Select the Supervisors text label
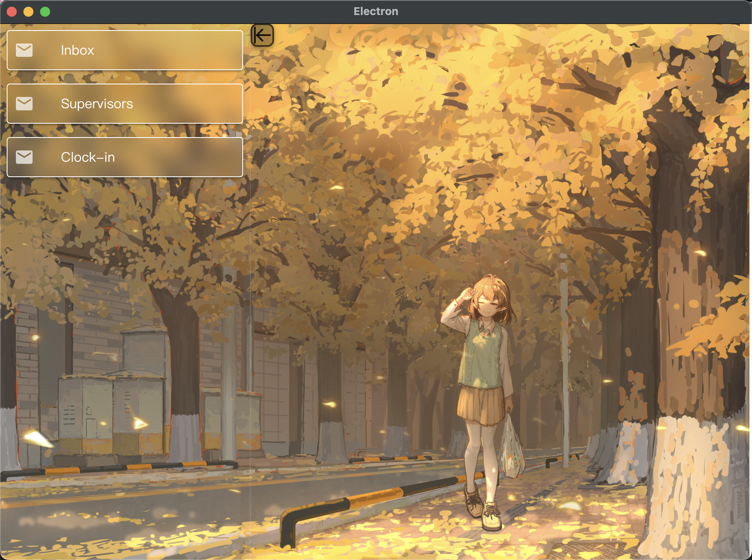Screen dimensions: 752x560 tap(97, 104)
